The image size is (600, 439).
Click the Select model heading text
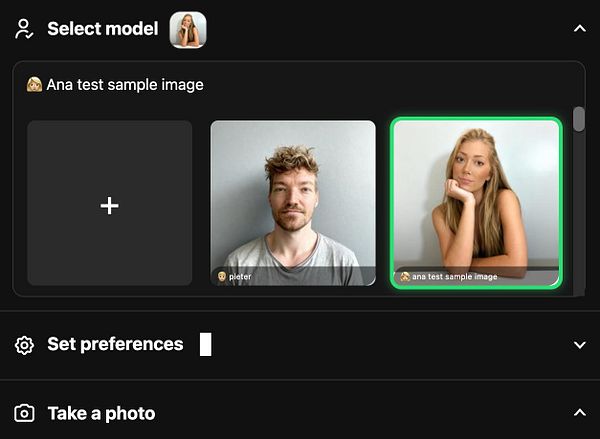pos(103,29)
